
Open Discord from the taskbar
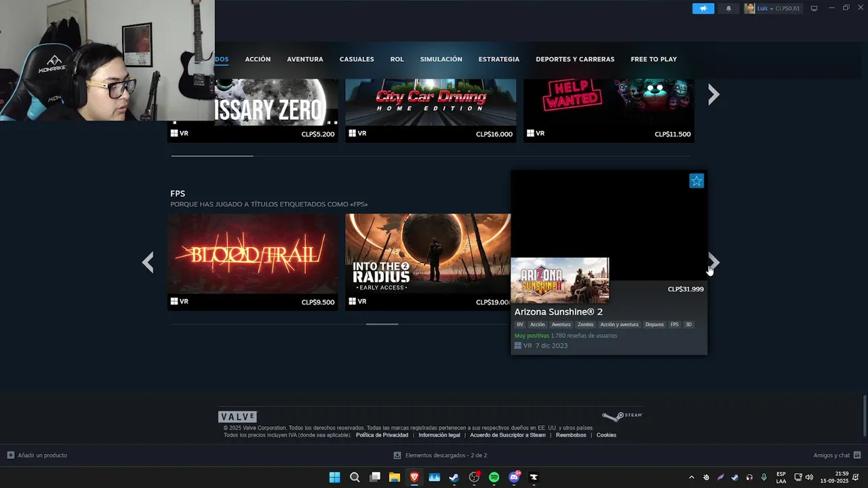514,477
